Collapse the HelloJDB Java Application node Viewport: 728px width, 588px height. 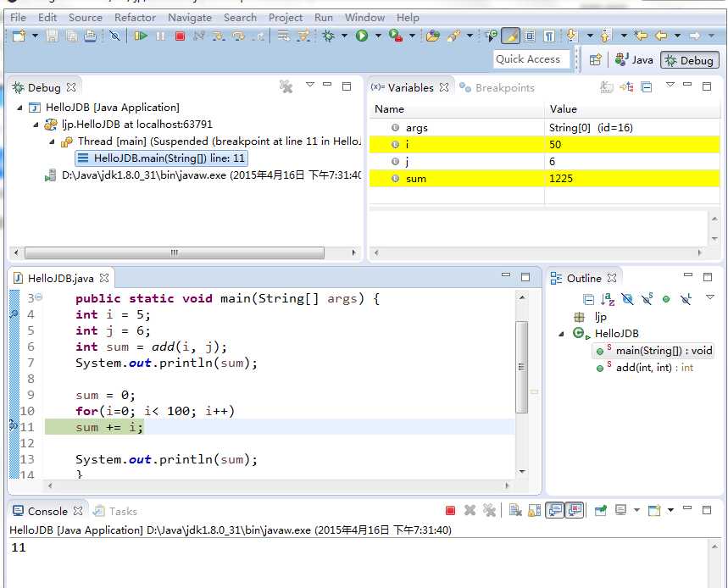pos(19,108)
